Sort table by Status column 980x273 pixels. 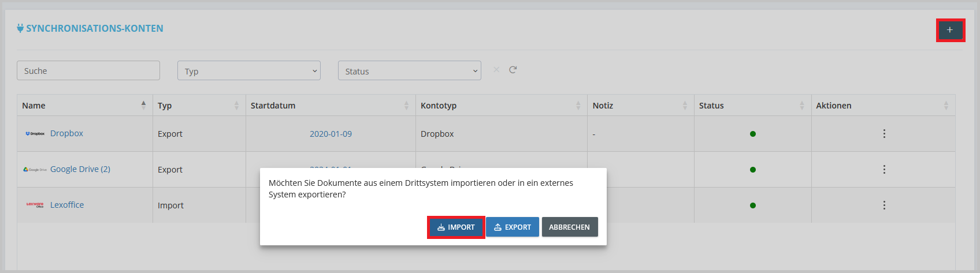click(x=752, y=105)
